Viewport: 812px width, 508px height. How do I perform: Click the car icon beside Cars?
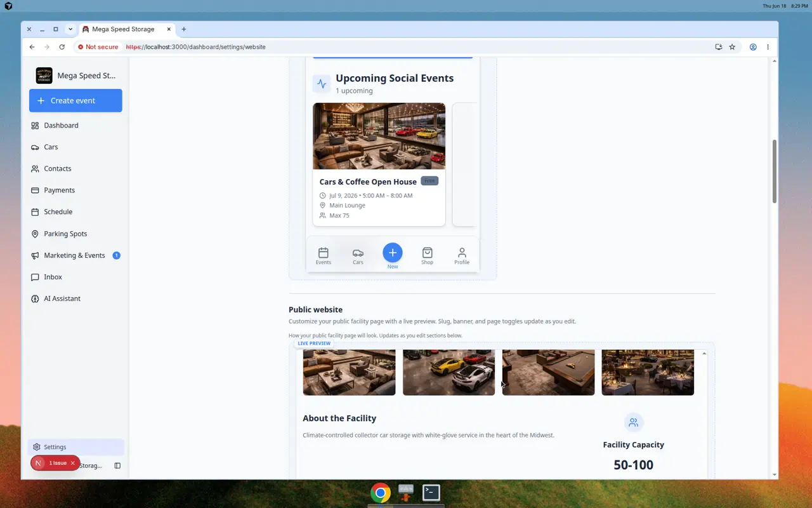tap(35, 147)
